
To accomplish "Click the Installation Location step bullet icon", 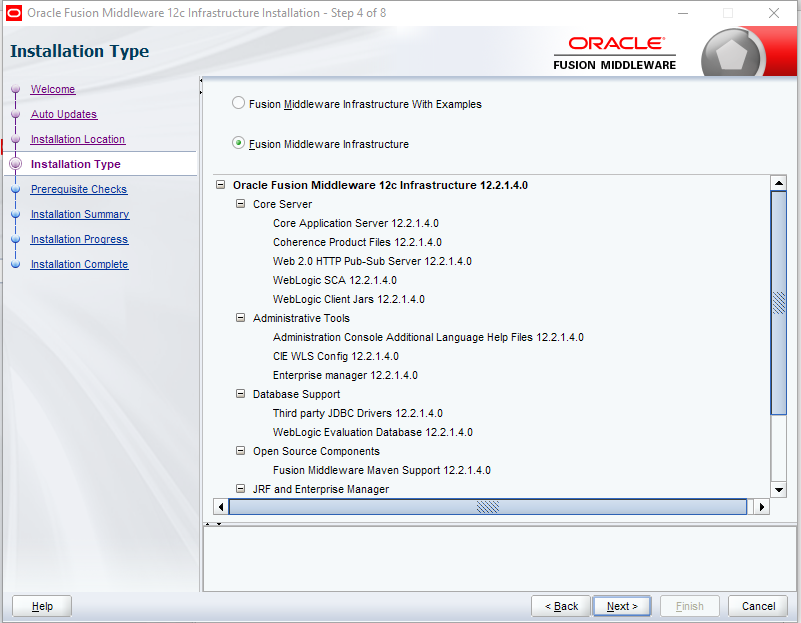I will click(16, 139).
